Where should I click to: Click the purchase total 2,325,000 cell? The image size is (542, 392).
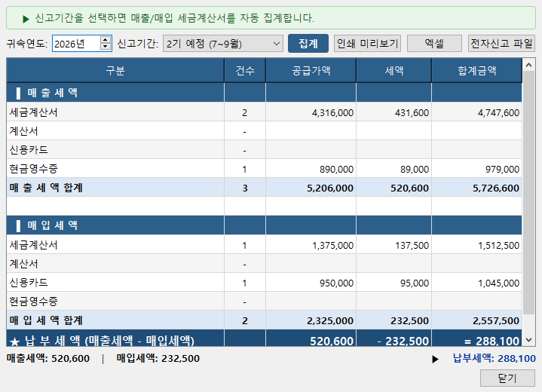pos(311,320)
